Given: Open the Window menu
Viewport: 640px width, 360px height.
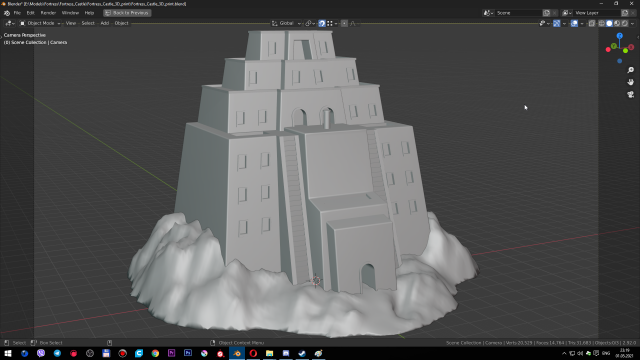Looking at the screenshot, I should pos(70,13).
